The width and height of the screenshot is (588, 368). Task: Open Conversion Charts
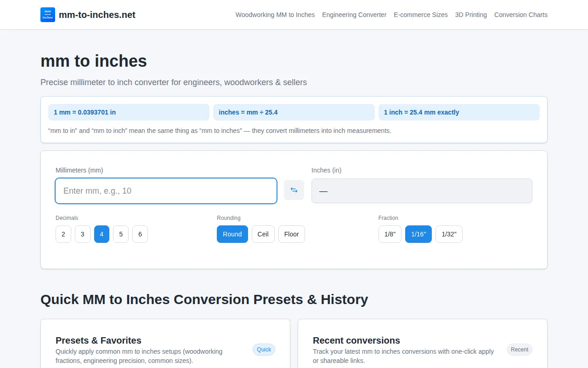521,15
